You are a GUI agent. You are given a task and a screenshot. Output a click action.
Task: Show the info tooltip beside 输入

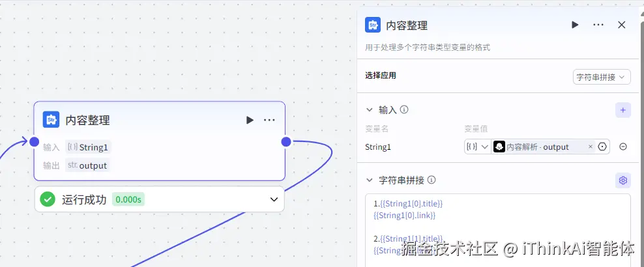[404, 109]
